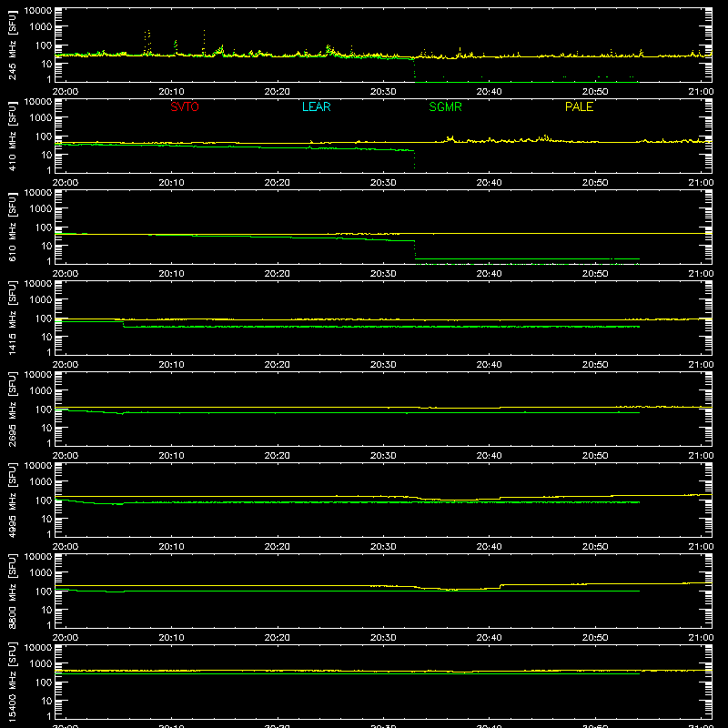This screenshot has width=728, height=728.
Task: Click 21:00 time label below 610 MHz panel
Action: tap(701, 274)
